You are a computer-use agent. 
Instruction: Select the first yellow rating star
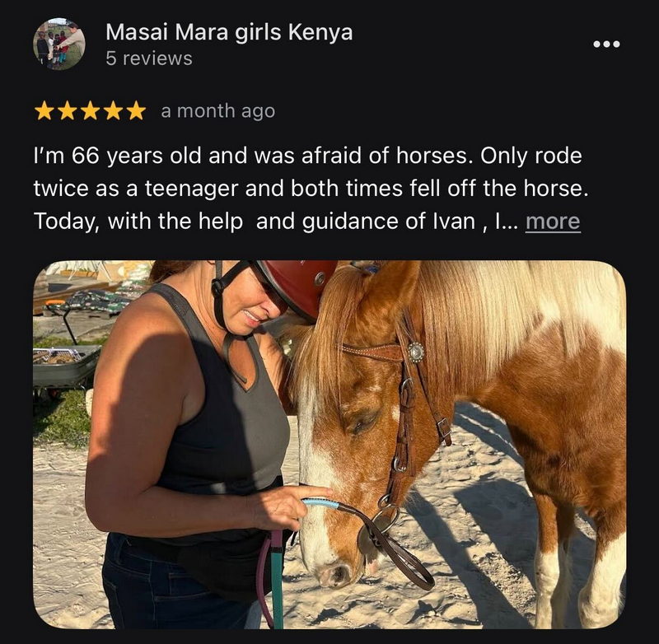click(44, 111)
